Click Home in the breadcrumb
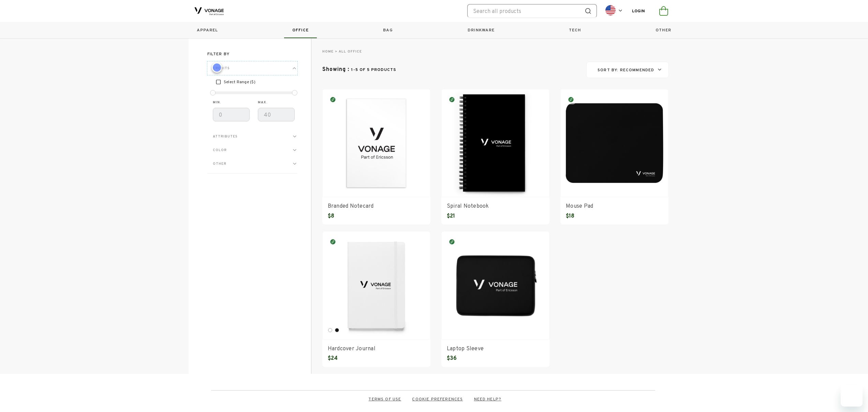The height and width of the screenshot is (412, 868). pos(328,51)
